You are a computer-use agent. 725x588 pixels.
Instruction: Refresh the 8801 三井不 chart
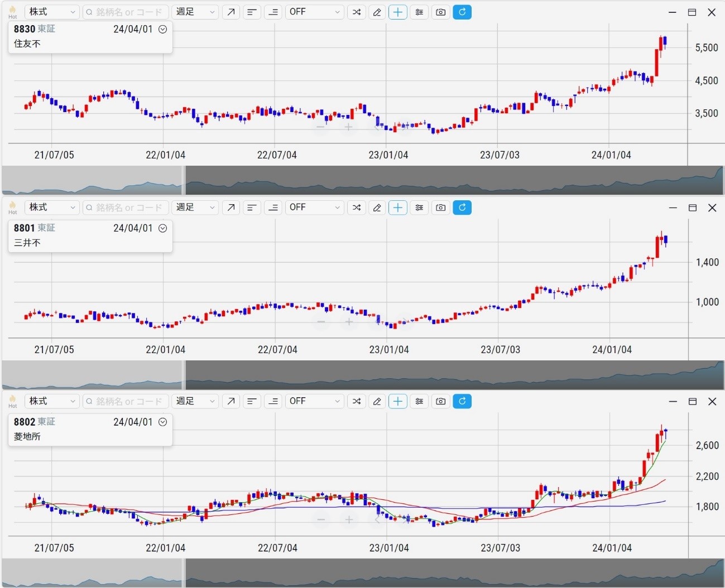click(x=462, y=208)
